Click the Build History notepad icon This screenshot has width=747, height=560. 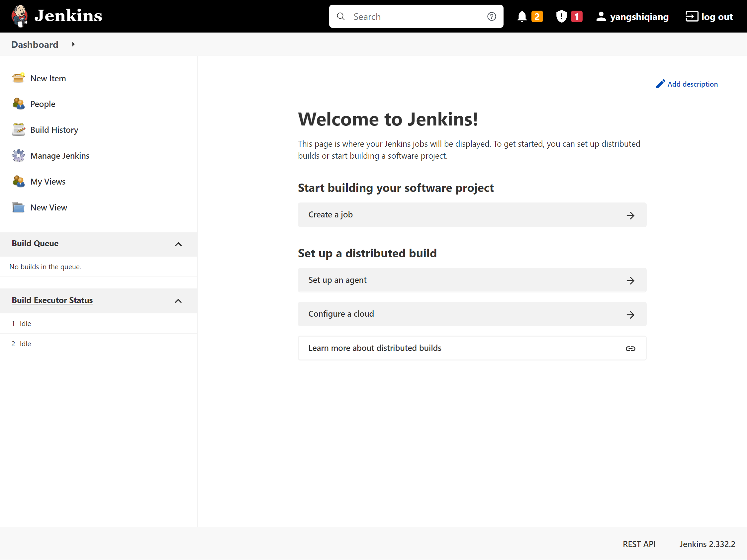[19, 129]
